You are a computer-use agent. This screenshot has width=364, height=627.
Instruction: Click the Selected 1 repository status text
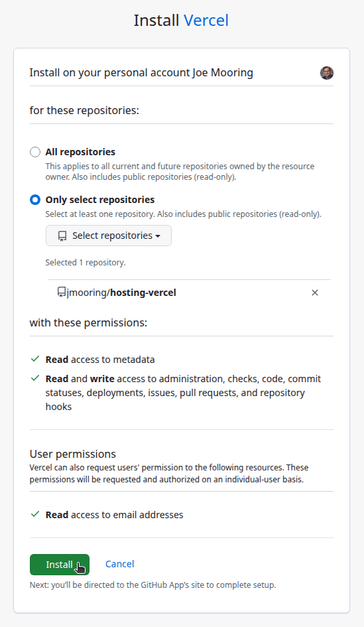click(x=86, y=262)
